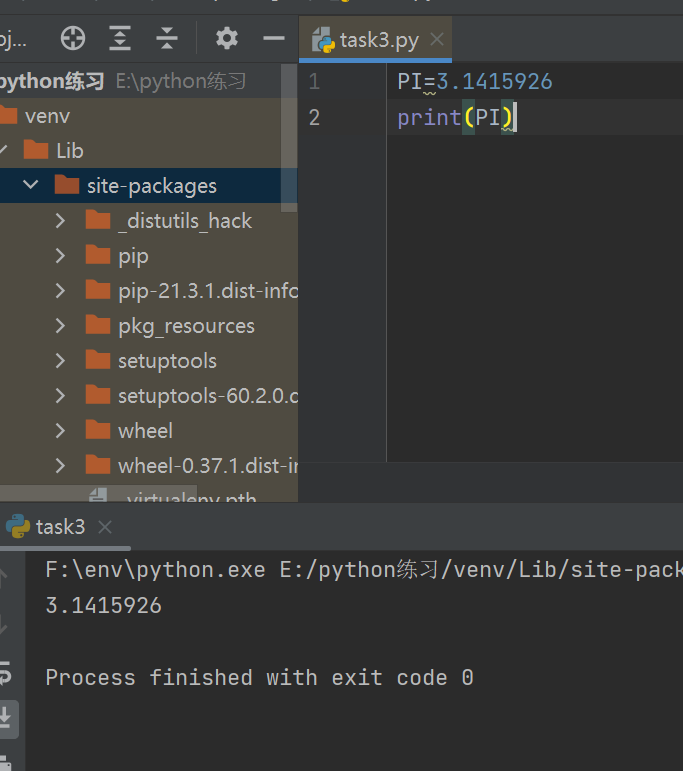Open Project panel gear options
Image resolution: width=683 pixels, height=771 pixels.
pyautogui.click(x=227, y=38)
